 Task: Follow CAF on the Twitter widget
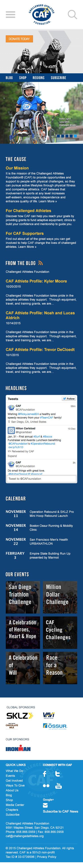pyautogui.click(x=69, y=399)
